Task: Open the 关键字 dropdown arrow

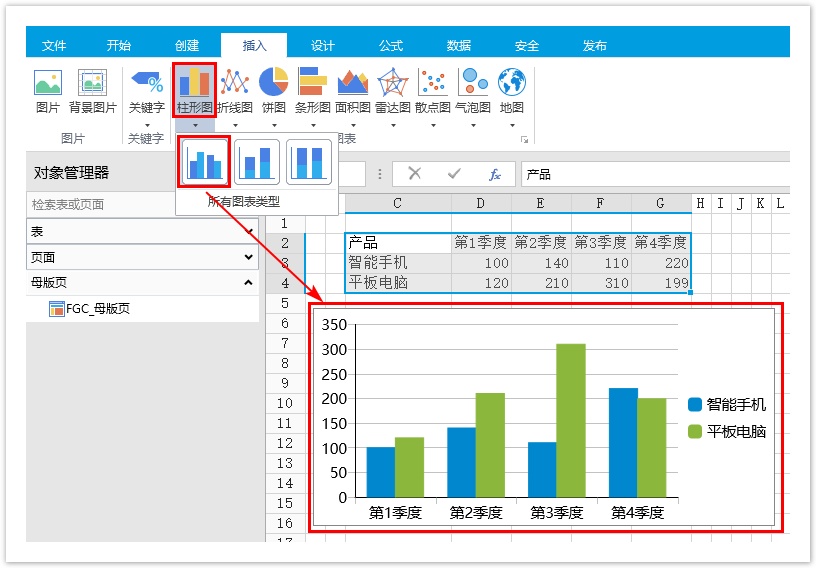Action: (x=147, y=125)
